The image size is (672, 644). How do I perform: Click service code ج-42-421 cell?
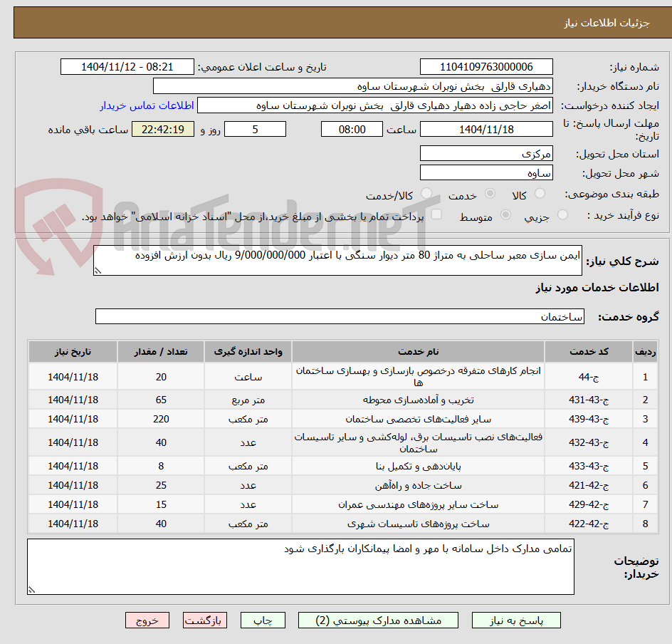(589, 485)
